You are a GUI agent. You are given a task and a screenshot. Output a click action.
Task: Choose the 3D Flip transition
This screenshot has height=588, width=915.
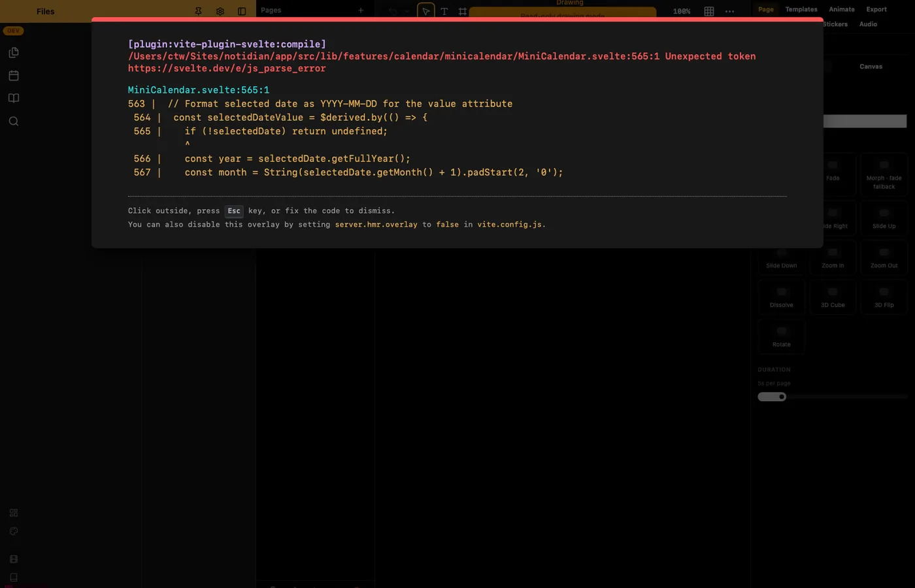[884, 297]
